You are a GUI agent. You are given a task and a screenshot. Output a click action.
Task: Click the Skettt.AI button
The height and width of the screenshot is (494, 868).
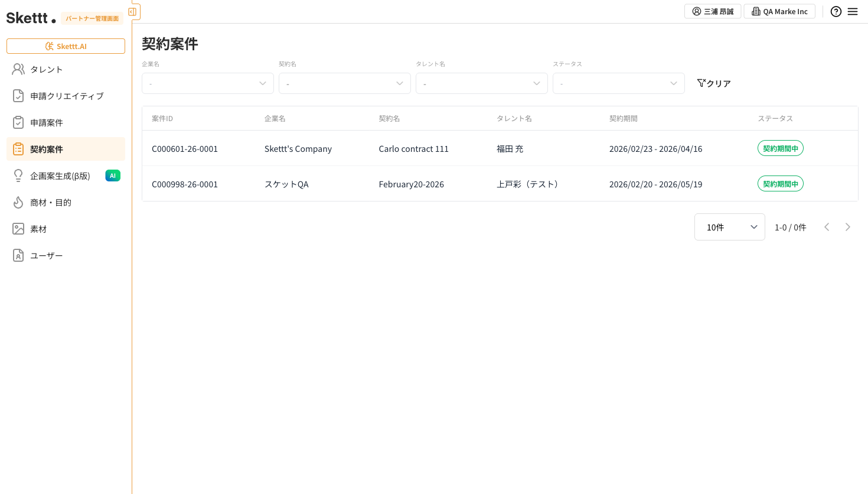(x=66, y=46)
